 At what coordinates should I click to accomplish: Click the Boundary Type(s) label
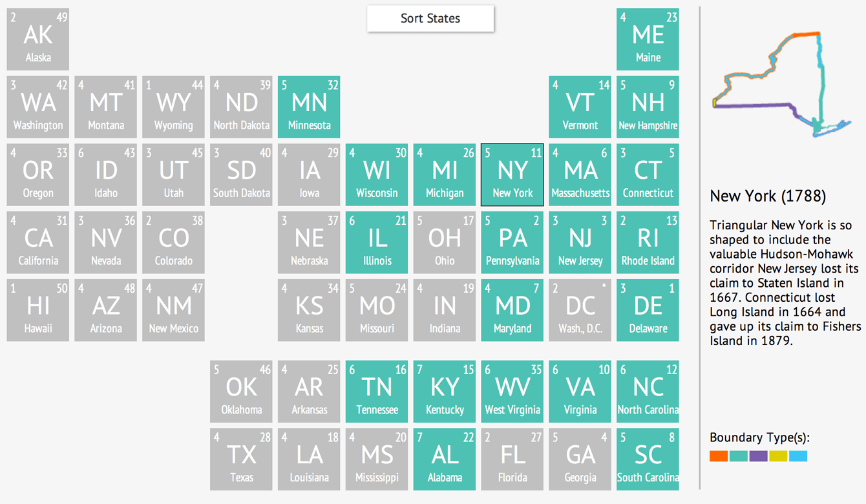tap(759, 437)
